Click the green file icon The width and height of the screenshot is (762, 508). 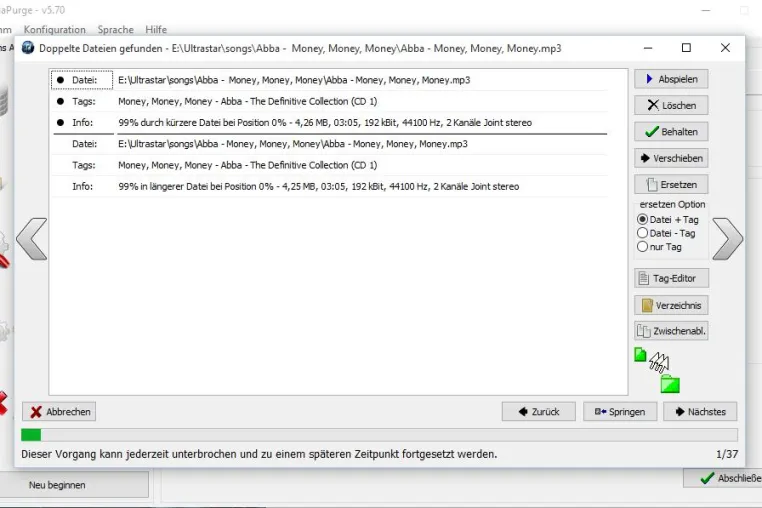click(640, 355)
